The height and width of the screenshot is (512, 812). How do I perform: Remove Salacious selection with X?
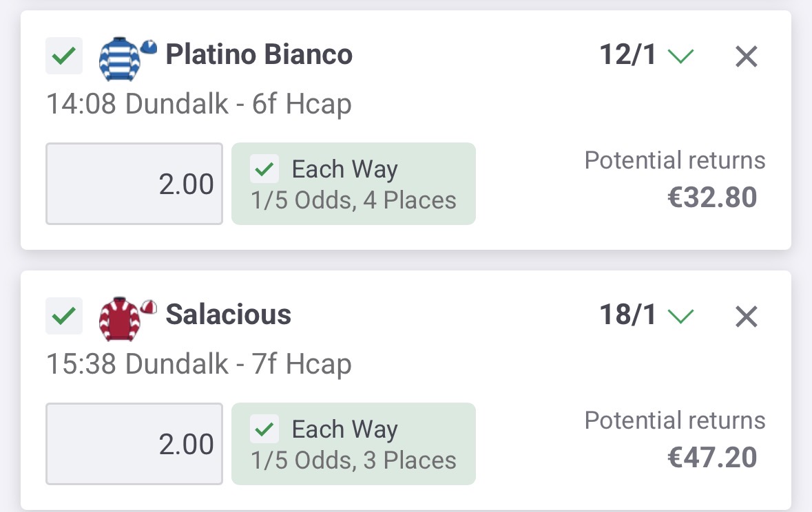pos(746,317)
